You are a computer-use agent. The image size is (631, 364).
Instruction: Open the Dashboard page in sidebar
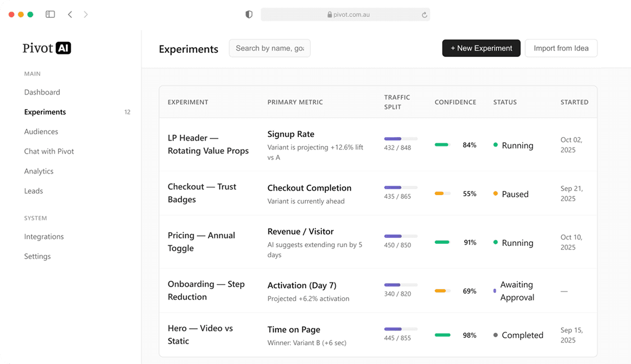tap(42, 92)
